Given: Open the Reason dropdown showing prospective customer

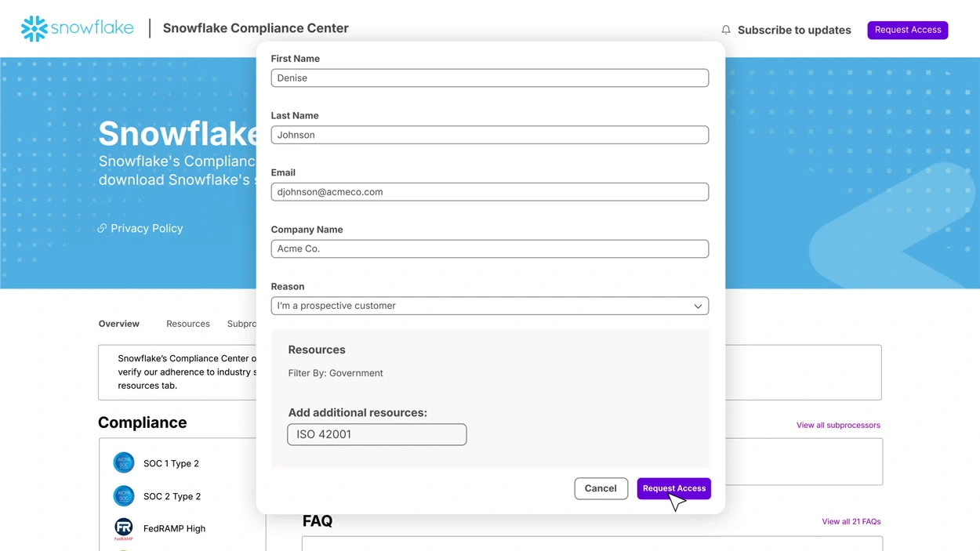Looking at the screenshot, I should tap(489, 306).
